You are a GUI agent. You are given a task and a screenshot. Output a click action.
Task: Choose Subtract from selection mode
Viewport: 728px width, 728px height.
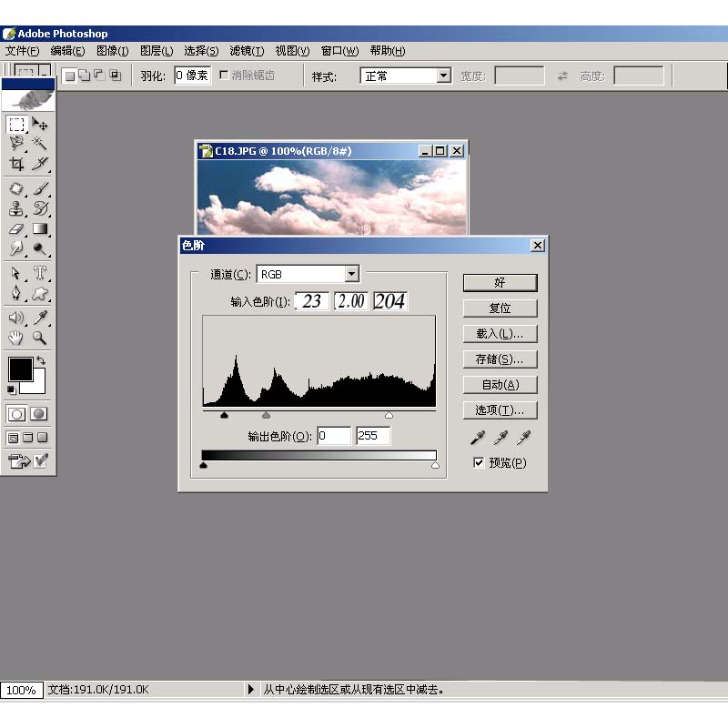click(99, 76)
